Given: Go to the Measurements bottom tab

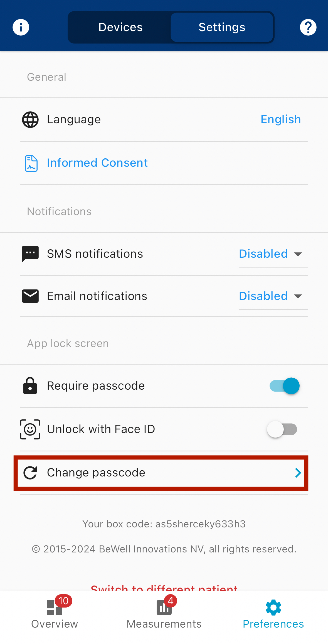Looking at the screenshot, I should [x=164, y=614].
